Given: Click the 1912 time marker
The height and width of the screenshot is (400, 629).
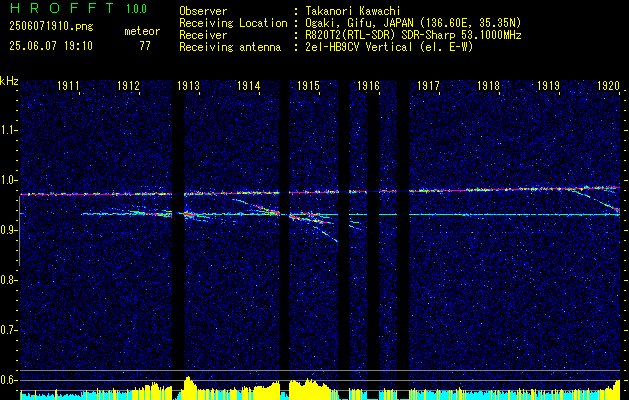Looking at the screenshot, I should [128, 86].
